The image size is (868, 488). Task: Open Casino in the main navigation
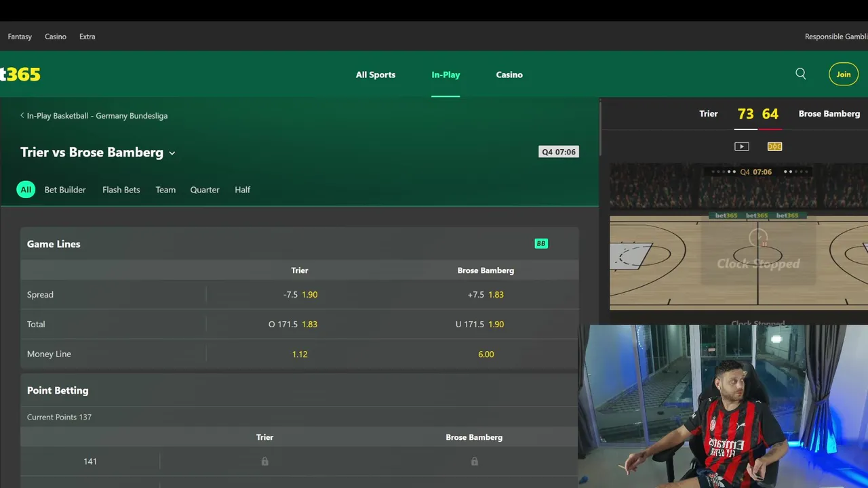click(509, 75)
